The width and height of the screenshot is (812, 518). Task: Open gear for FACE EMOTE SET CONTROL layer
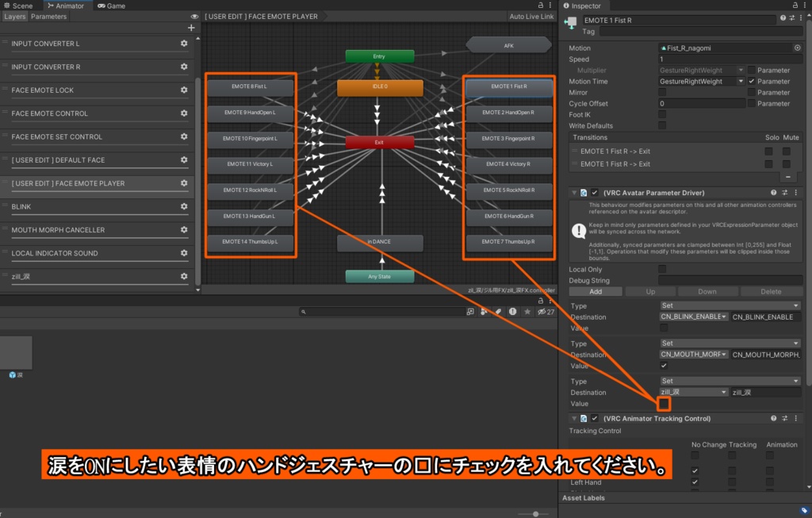click(x=184, y=136)
